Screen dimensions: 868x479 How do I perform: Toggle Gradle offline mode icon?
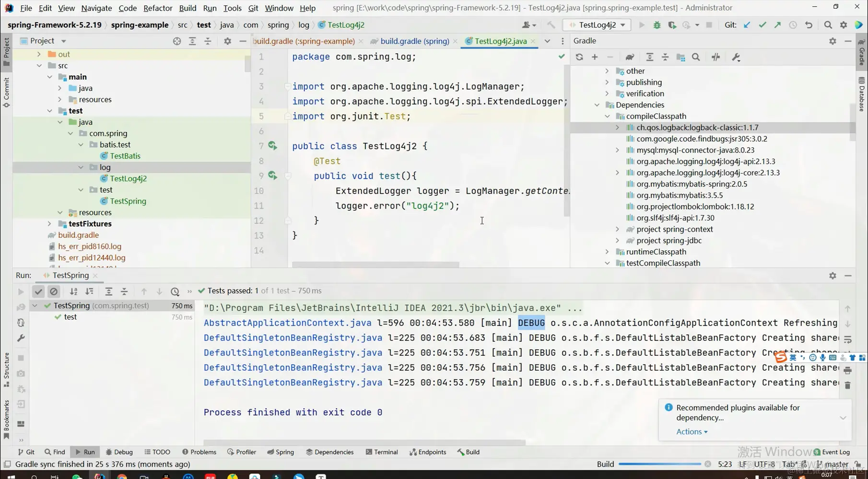[x=716, y=57]
